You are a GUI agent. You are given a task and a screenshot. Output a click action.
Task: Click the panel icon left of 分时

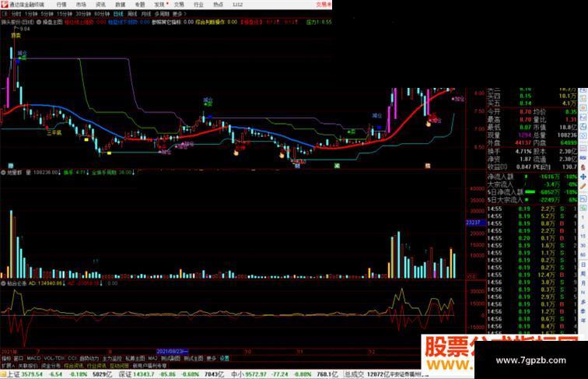tap(5, 14)
